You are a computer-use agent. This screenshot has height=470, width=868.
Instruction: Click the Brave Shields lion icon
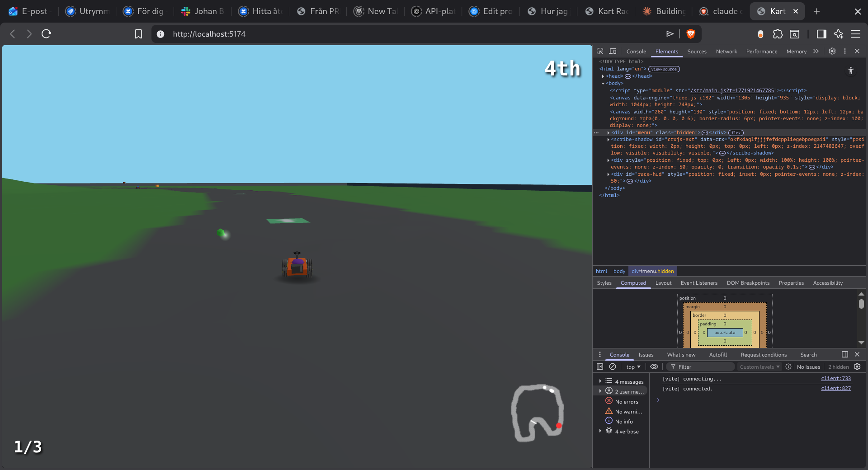point(690,34)
